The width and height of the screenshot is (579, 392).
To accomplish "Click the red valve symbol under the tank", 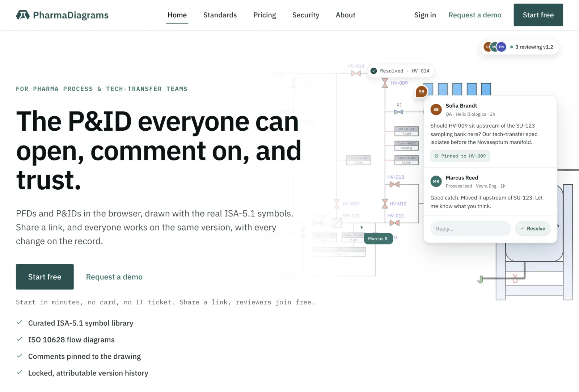I will click(515, 278).
